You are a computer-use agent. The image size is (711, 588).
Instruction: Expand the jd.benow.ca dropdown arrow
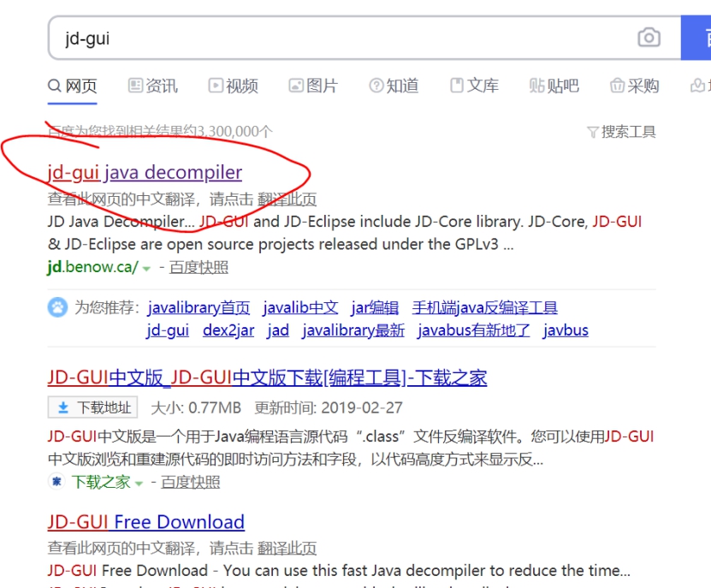click(146, 269)
